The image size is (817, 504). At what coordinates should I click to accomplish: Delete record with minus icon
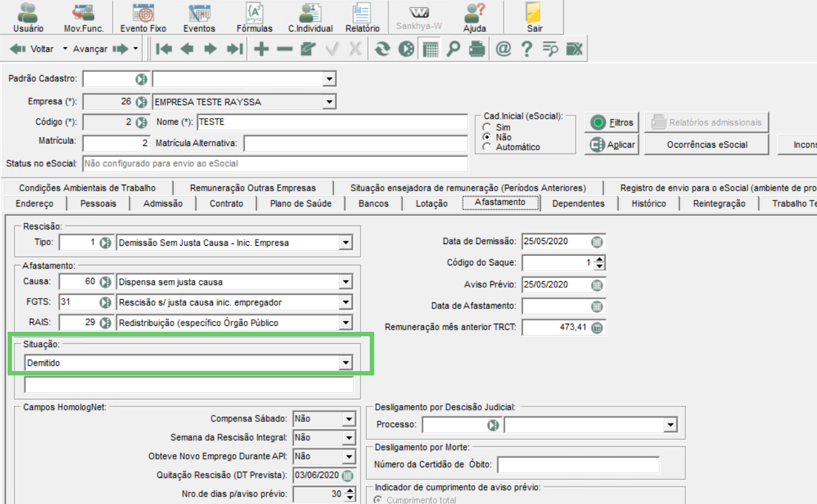tap(285, 49)
